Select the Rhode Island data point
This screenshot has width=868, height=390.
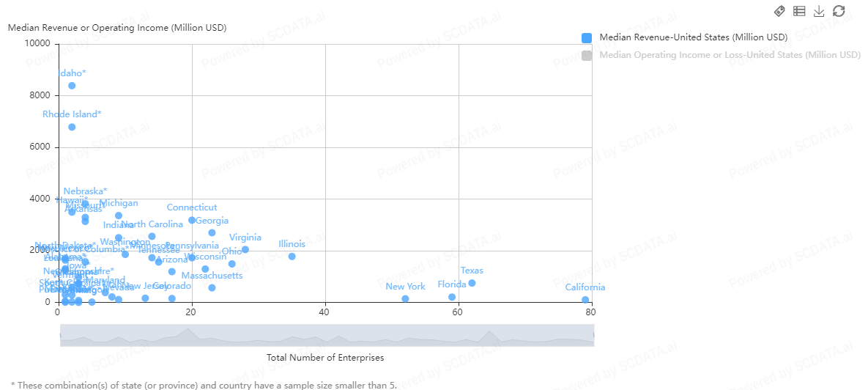pos(72,127)
